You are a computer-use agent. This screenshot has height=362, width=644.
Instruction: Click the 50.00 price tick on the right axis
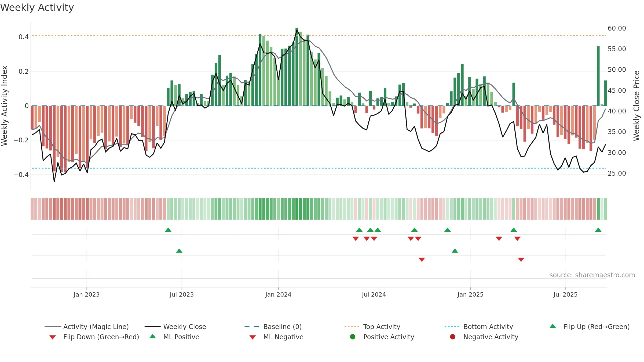617,70
